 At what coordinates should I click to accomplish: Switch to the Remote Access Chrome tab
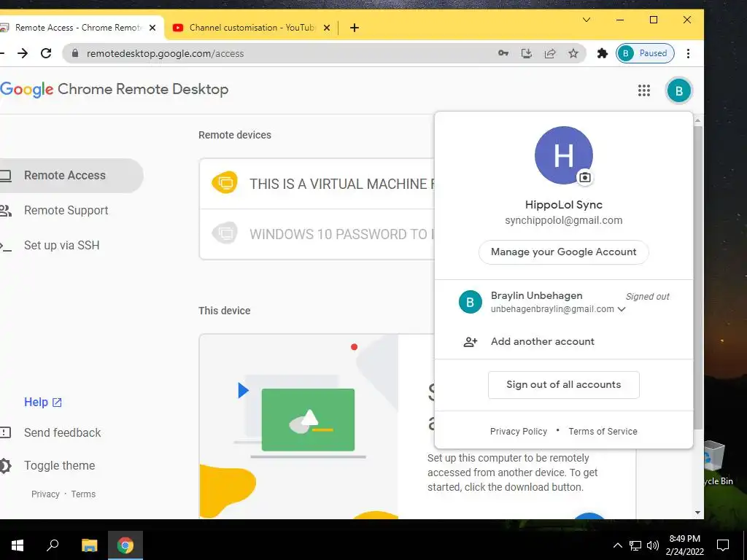pos(79,28)
